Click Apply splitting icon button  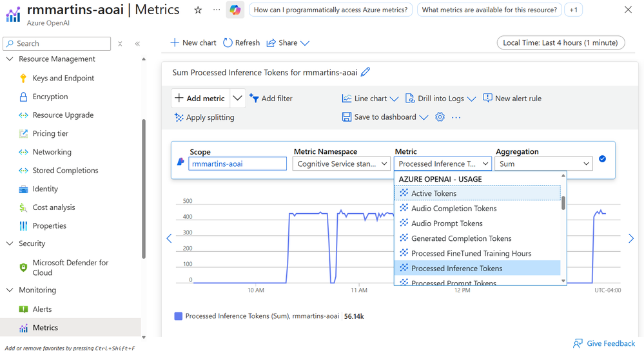coord(179,117)
